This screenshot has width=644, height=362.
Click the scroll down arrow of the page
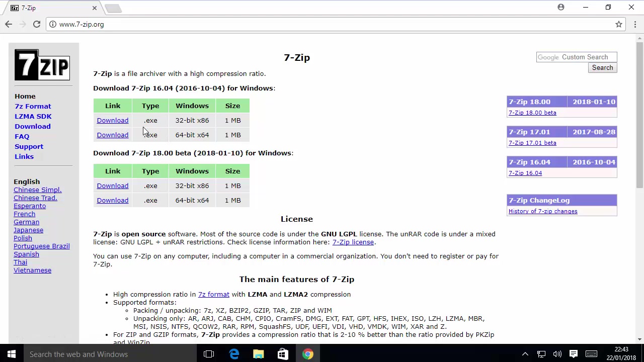[x=640, y=339]
